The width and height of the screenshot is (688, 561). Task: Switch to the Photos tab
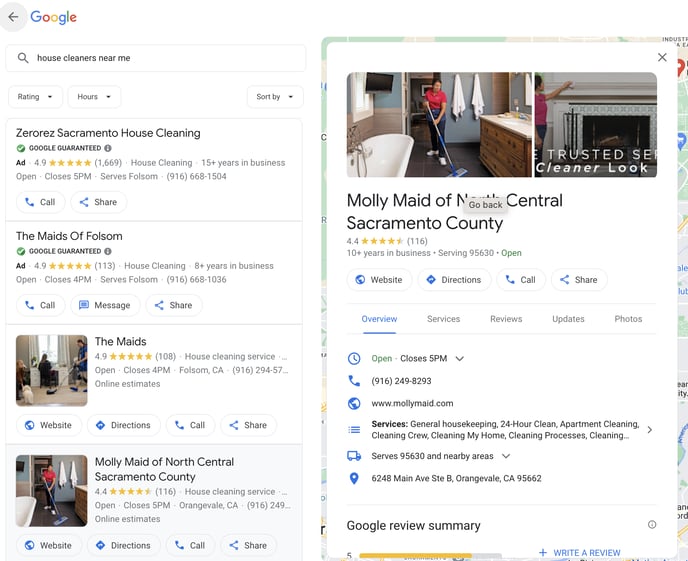[x=628, y=319]
